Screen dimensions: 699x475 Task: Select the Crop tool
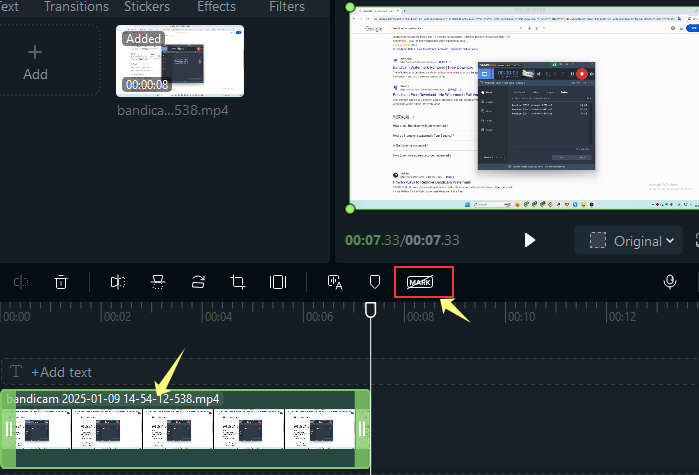pyautogui.click(x=238, y=283)
